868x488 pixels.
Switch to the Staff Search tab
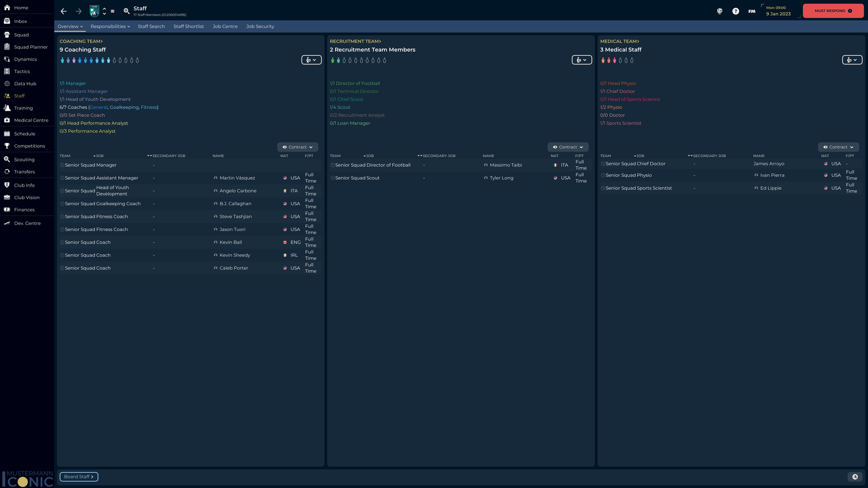(x=151, y=27)
